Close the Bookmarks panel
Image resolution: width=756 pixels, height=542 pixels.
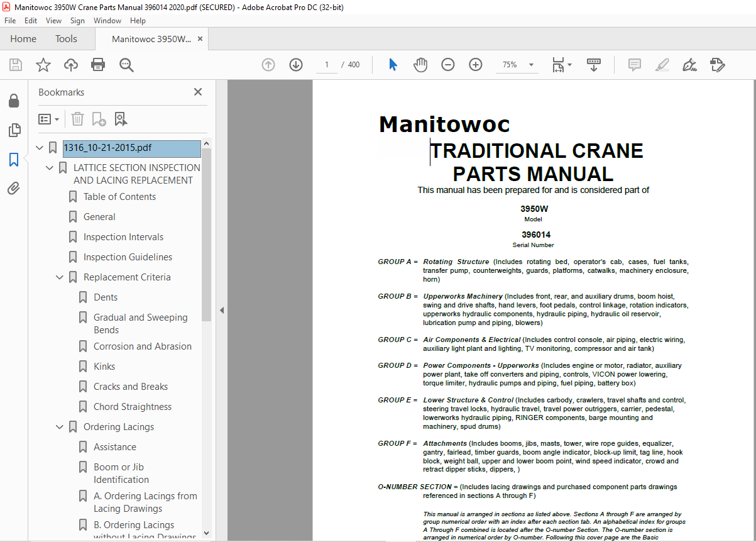click(198, 92)
